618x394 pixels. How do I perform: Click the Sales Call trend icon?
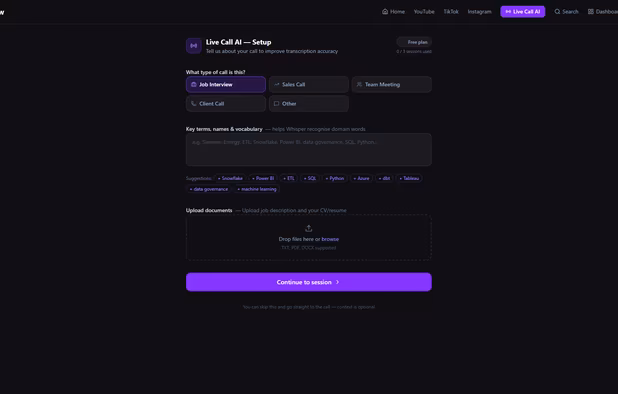point(276,84)
